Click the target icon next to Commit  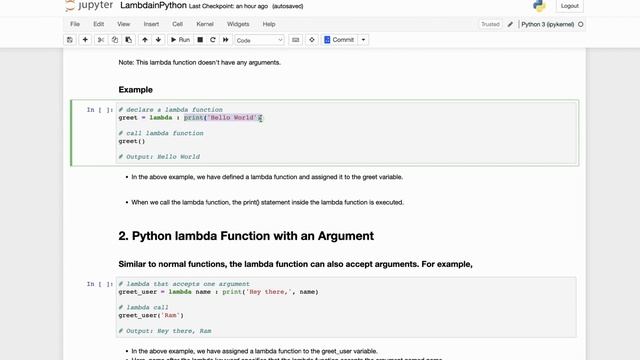coord(312,40)
